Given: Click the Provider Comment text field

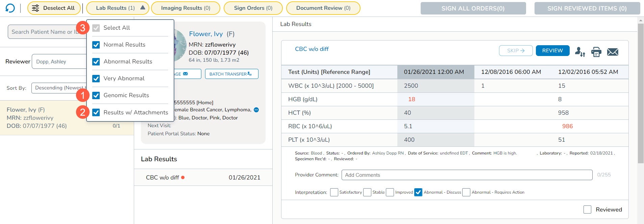Looking at the screenshot, I should pyautogui.click(x=467, y=175).
